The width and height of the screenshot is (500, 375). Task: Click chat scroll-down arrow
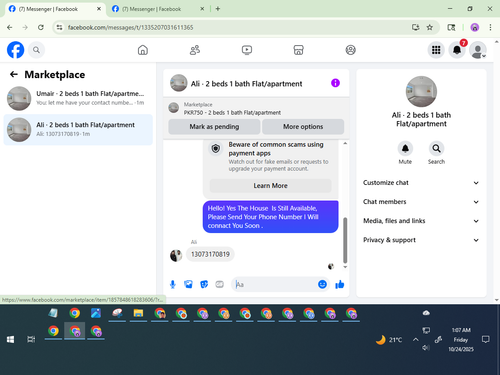pos(345,267)
